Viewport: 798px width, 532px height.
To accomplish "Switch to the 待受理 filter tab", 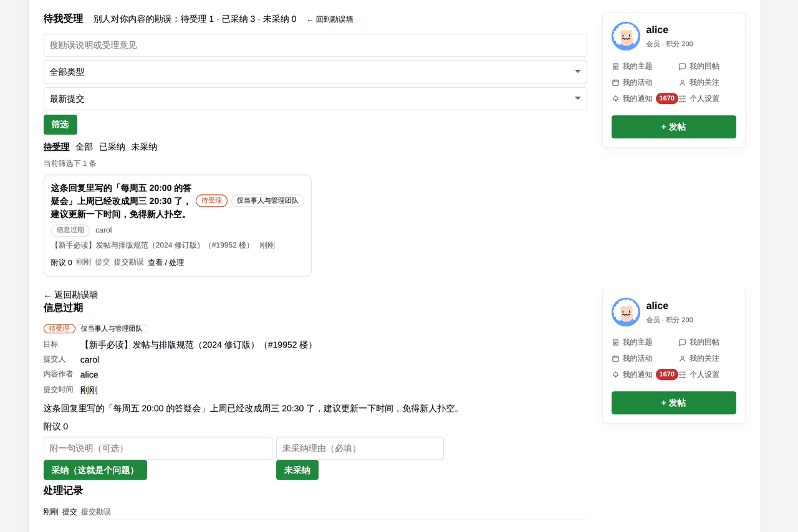I will (x=56, y=147).
